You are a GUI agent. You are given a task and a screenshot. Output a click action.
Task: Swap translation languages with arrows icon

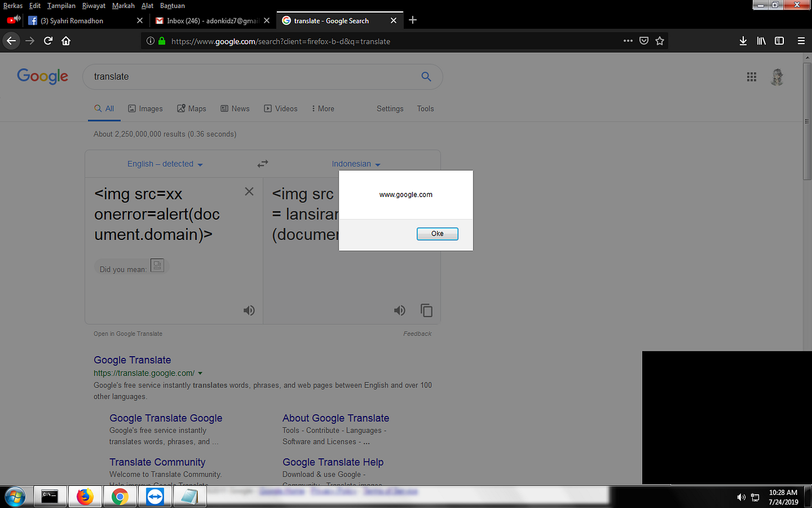[x=262, y=163]
